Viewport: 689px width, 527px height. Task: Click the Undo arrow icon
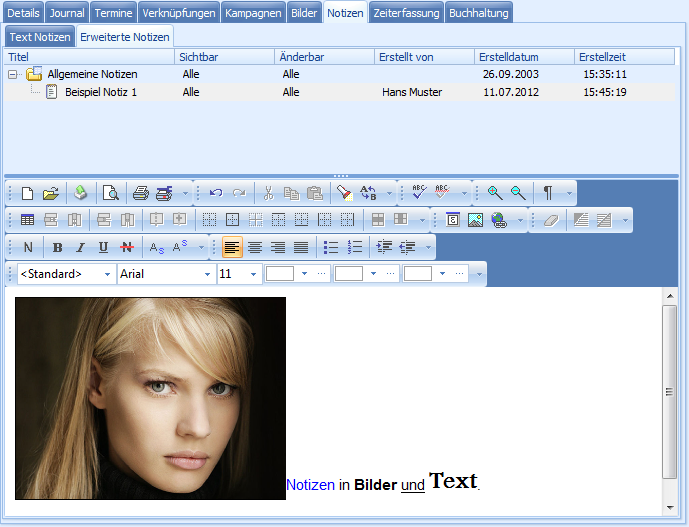click(216, 193)
